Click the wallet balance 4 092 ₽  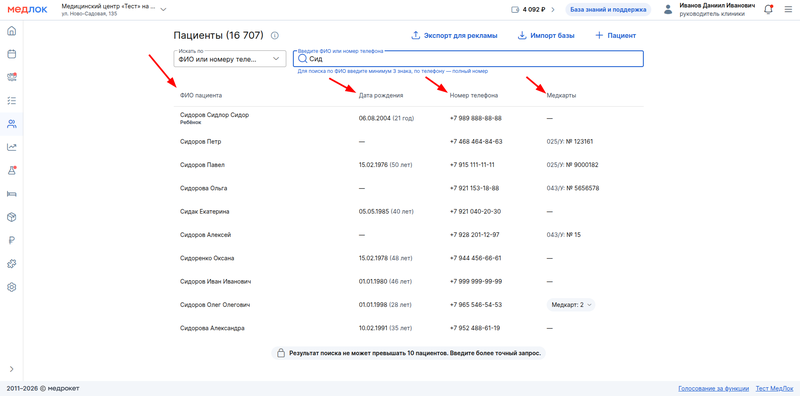point(528,9)
